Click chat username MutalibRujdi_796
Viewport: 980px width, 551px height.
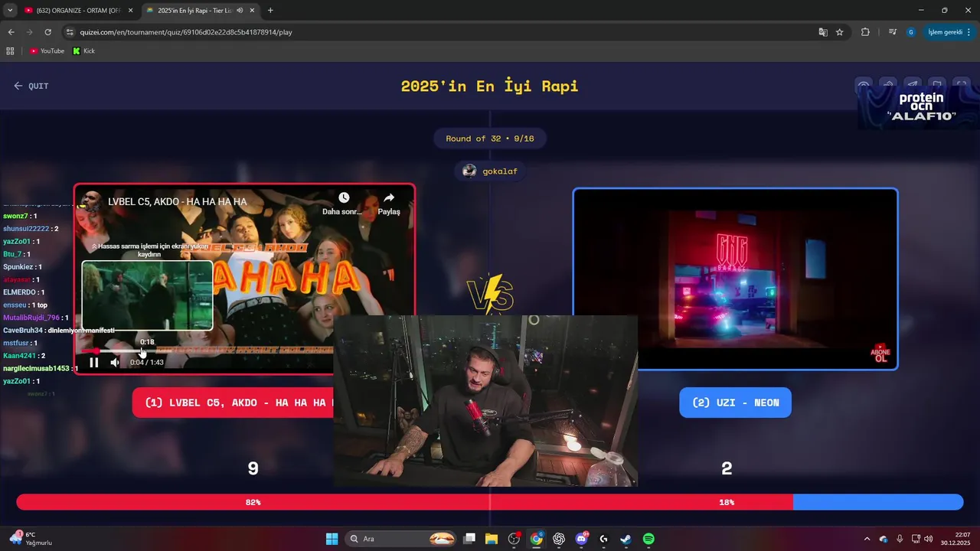click(x=31, y=318)
